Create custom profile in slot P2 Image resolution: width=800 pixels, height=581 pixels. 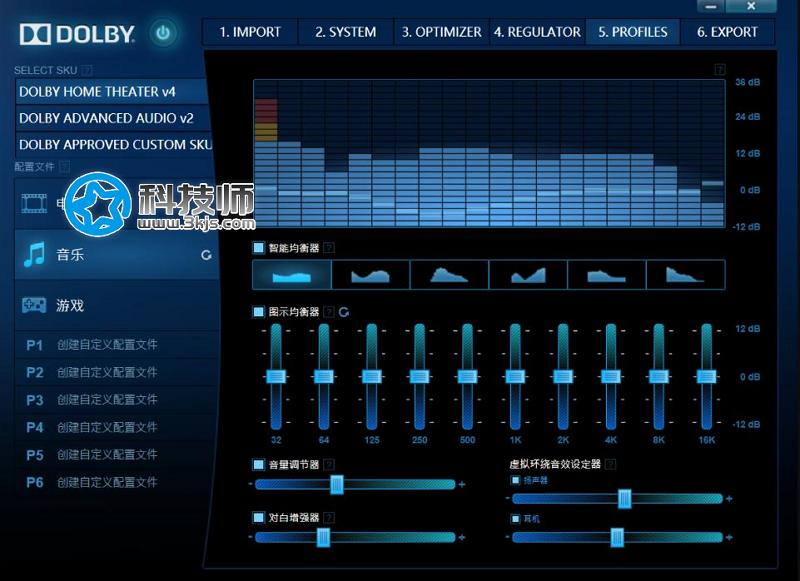click(x=117, y=372)
